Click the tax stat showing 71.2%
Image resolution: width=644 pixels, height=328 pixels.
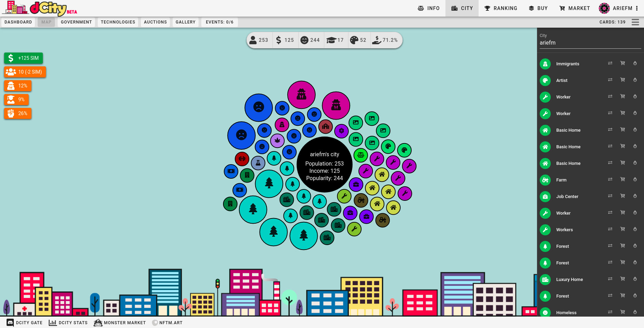pos(385,40)
